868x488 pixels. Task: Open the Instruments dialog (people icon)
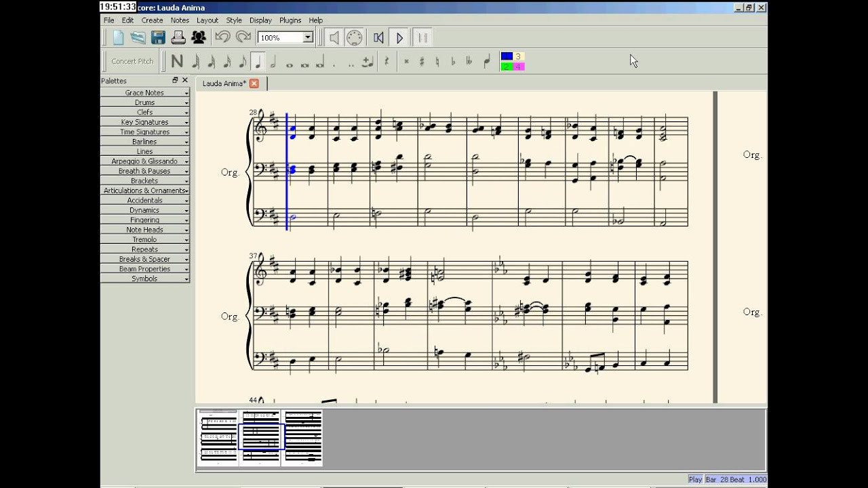[198, 38]
